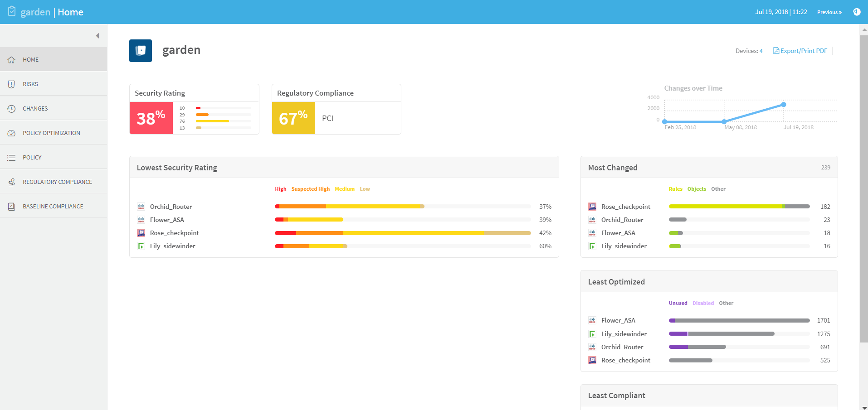Click the Policy list icon
This screenshot has width=868, height=410.
12,158
